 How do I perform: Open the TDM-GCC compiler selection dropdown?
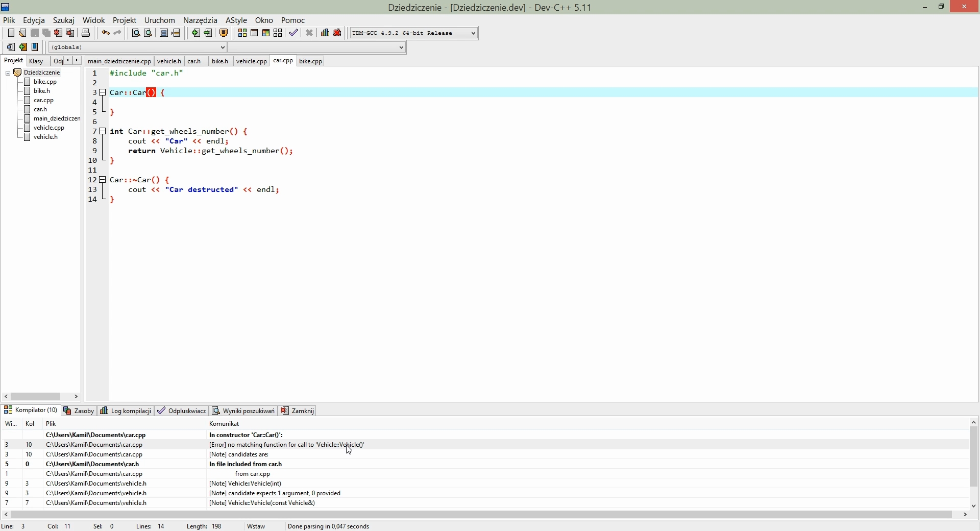pyautogui.click(x=472, y=33)
